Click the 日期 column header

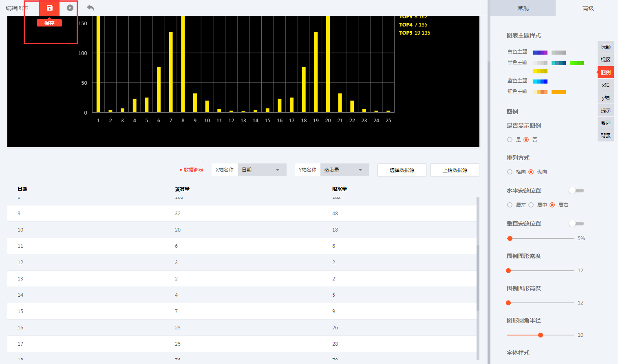coord(22,189)
